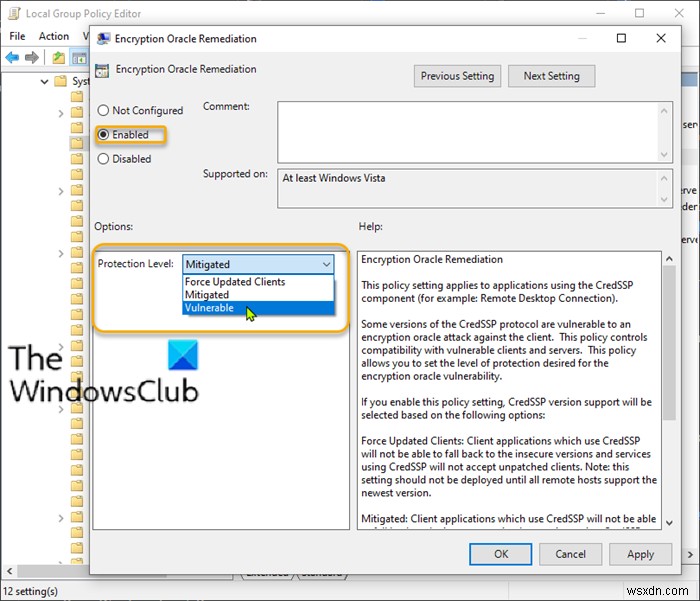This screenshot has width=700, height=601.
Task: Open the File menu
Action: [17, 36]
